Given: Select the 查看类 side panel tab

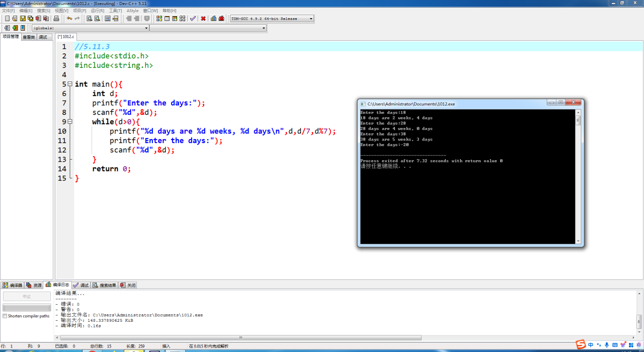Looking at the screenshot, I should coord(29,37).
